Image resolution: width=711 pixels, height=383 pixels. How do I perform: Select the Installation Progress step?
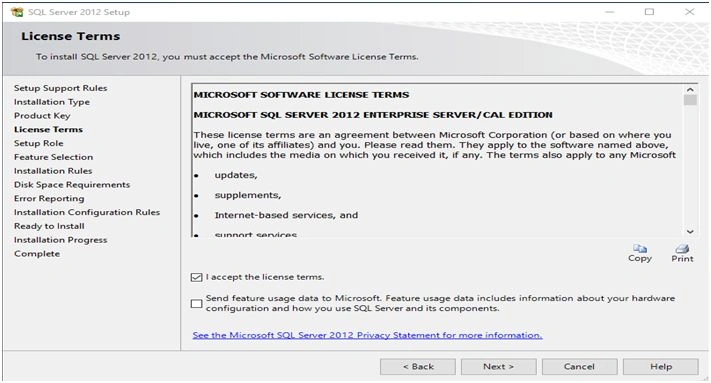tap(60, 240)
